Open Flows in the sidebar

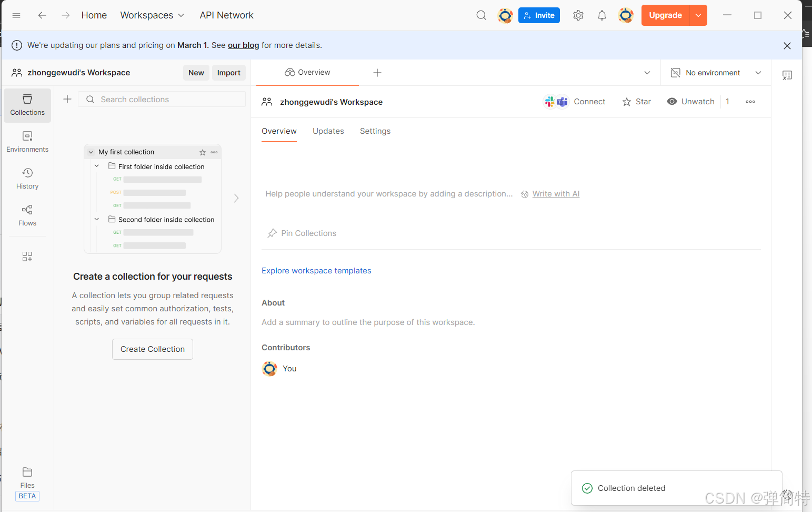point(27,216)
